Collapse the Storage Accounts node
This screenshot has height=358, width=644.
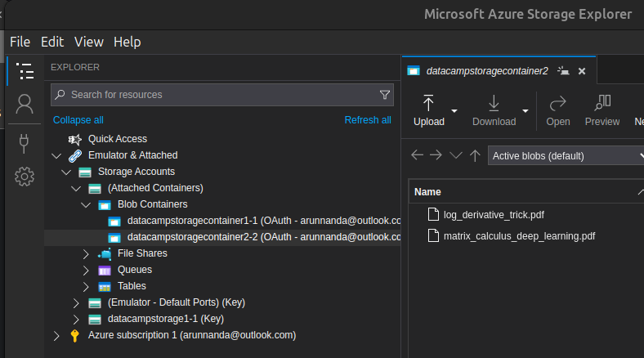(66, 172)
